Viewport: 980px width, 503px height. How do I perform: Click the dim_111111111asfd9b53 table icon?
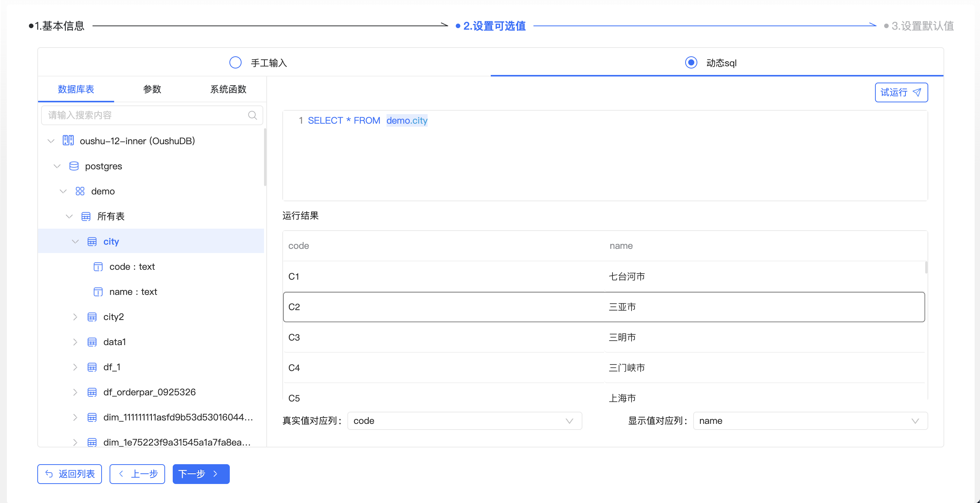pyautogui.click(x=92, y=417)
